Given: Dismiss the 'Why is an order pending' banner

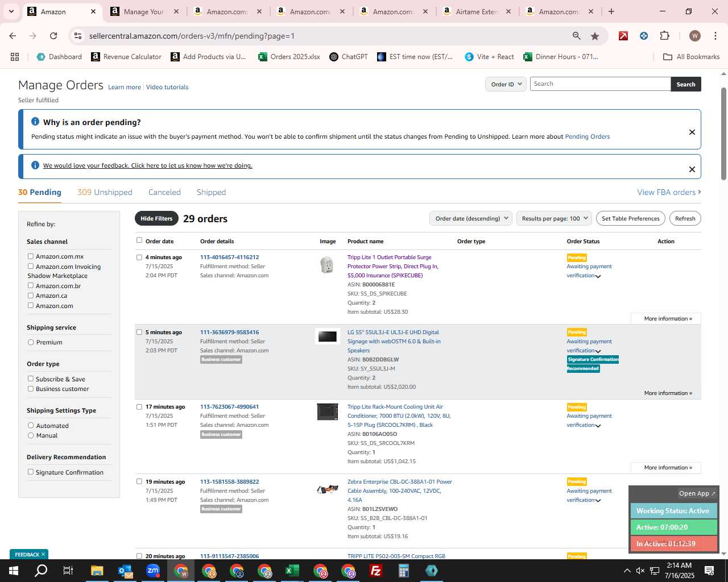Looking at the screenshot, I should coord(692,132).
